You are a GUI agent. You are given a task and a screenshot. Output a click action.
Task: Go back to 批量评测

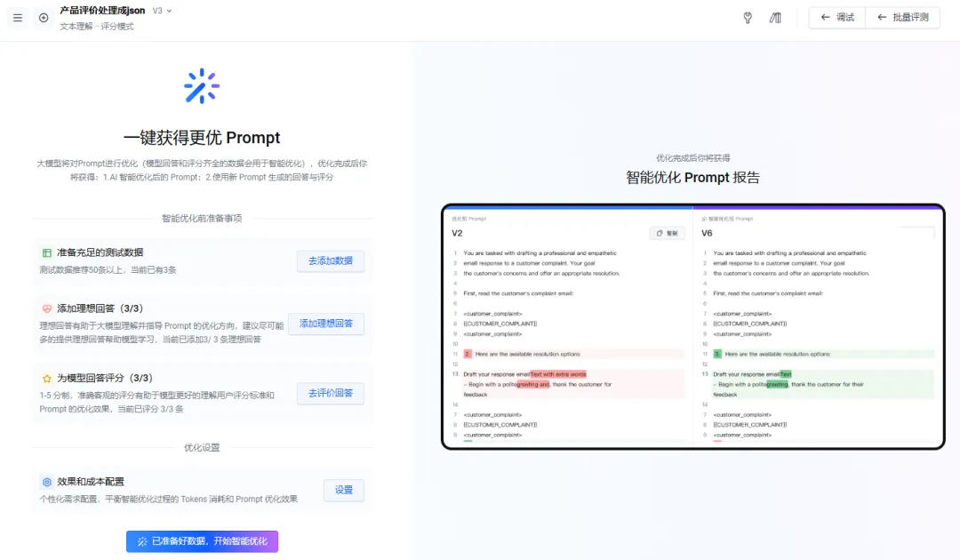coord(903,17)
